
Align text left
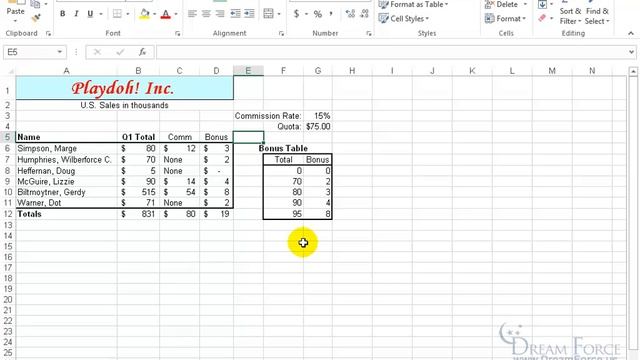click(192, 14)
